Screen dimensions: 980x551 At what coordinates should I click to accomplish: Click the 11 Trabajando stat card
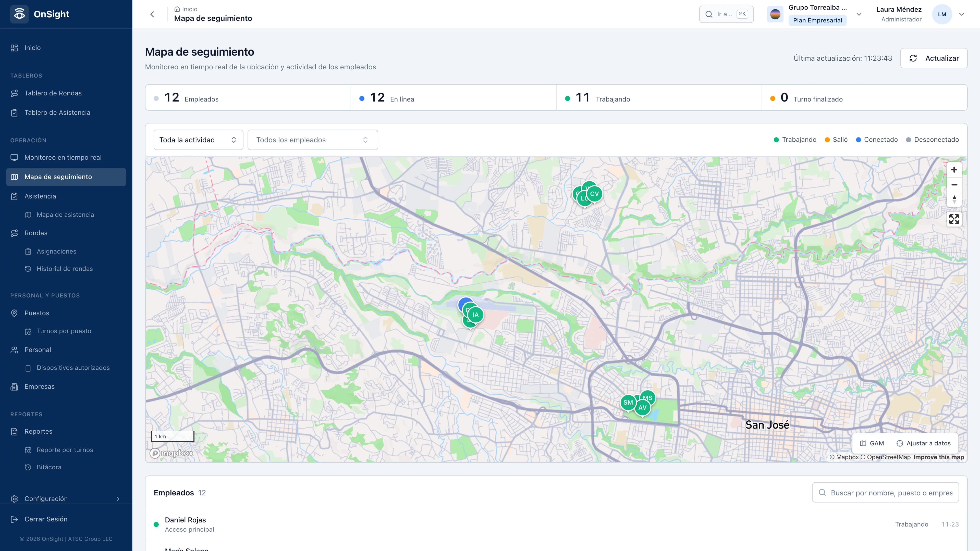point(659,98)
